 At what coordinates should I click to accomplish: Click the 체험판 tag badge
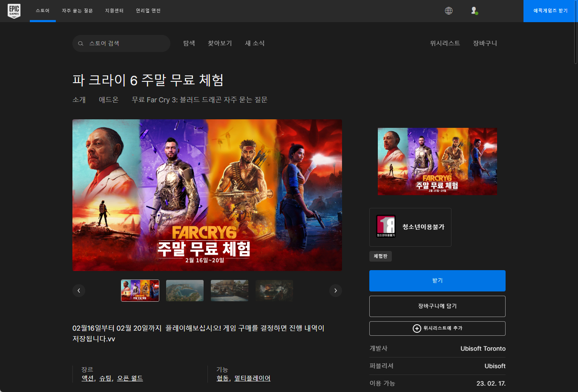[x=380, y=256]
